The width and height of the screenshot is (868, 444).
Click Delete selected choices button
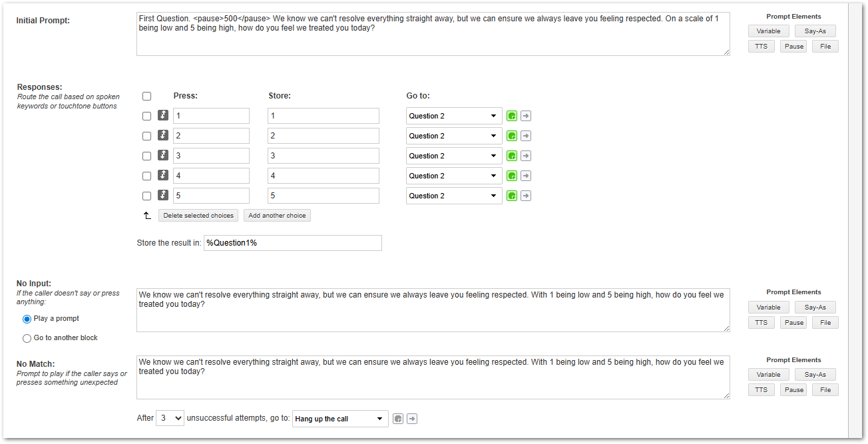(x=198, y=216)
